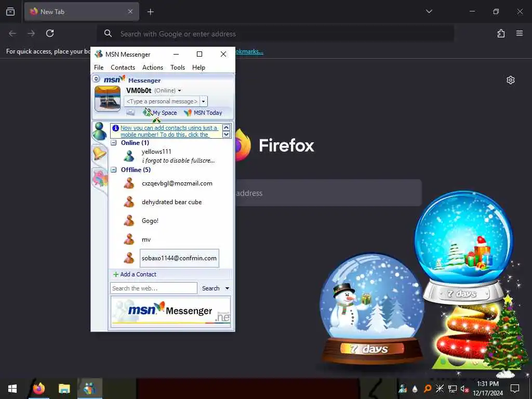Image resolution: width=532 pixels, height=399 pixels.
Task: Click the muted speaker tray icon
Action: (464, 389)
